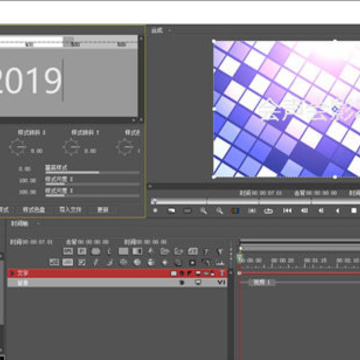Show the safe-area frame icon under preview
Image resolution: width=360 pixels, height=360 pixels.
(x=187, y=211)
